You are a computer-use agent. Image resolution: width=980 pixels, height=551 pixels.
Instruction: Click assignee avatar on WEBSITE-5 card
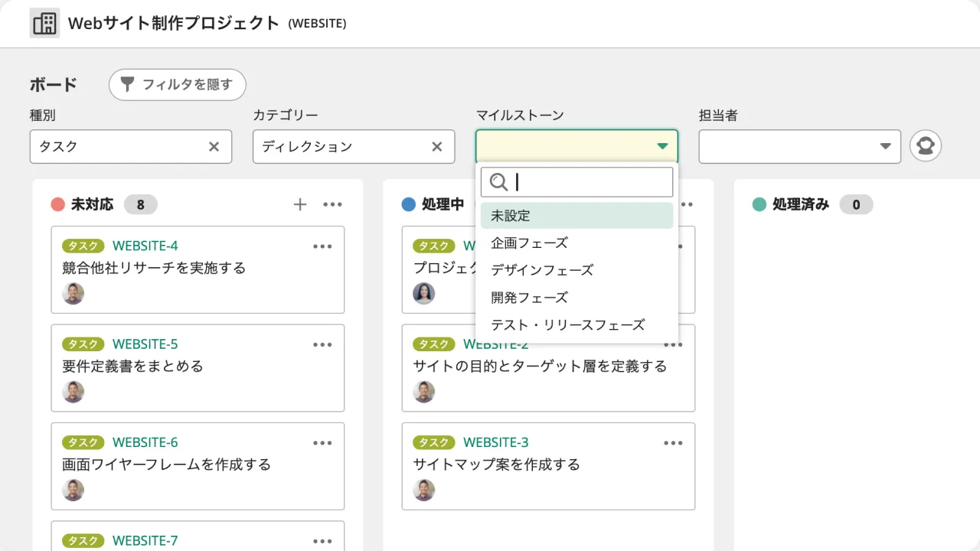point(73,392)
